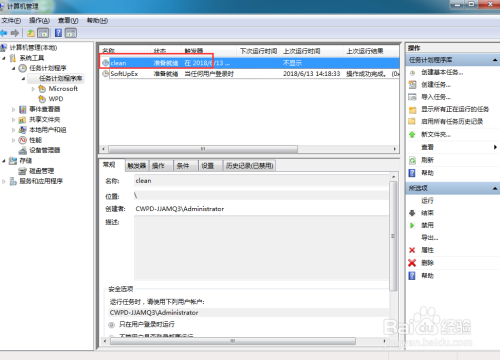Click the 设备管理器 icon in tree

click(x=23, y=150)
